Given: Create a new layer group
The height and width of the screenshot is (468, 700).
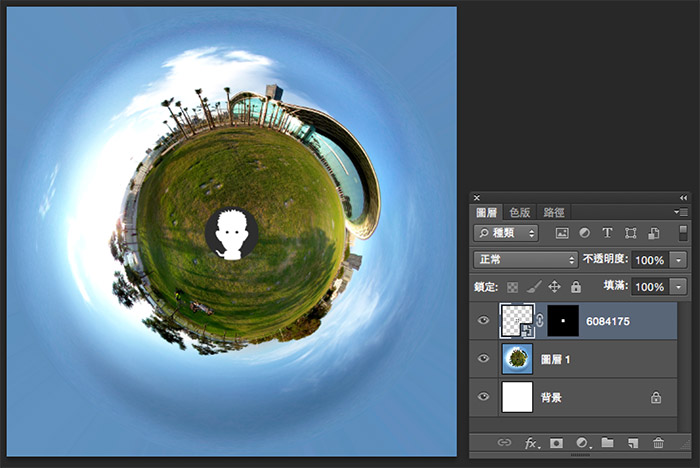Looking at the screenshot, I should point(608,442).
